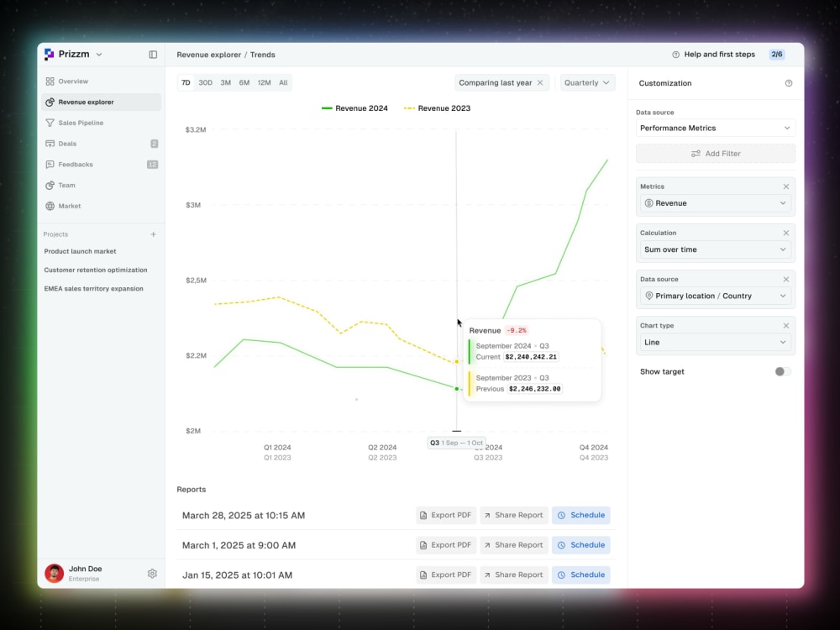Remove the Chart type section
The width and height of the screenshot is (840, 630).
pos(786,326)
